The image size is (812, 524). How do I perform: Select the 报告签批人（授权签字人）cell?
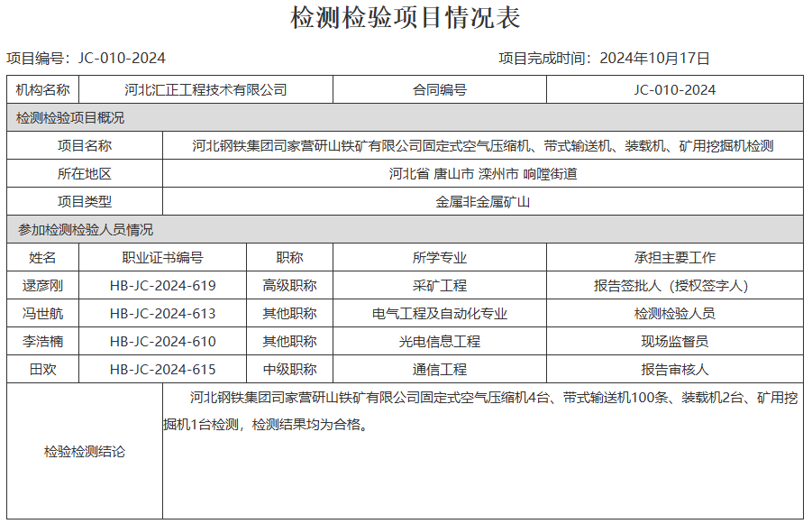(x=675, y=286)
